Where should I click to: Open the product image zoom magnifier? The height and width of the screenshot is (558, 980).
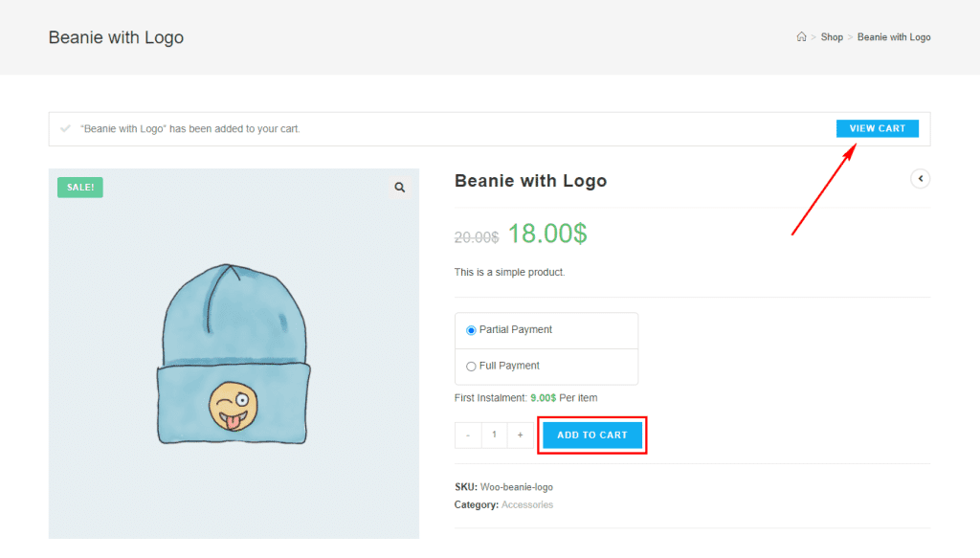(x=400, y=188)
